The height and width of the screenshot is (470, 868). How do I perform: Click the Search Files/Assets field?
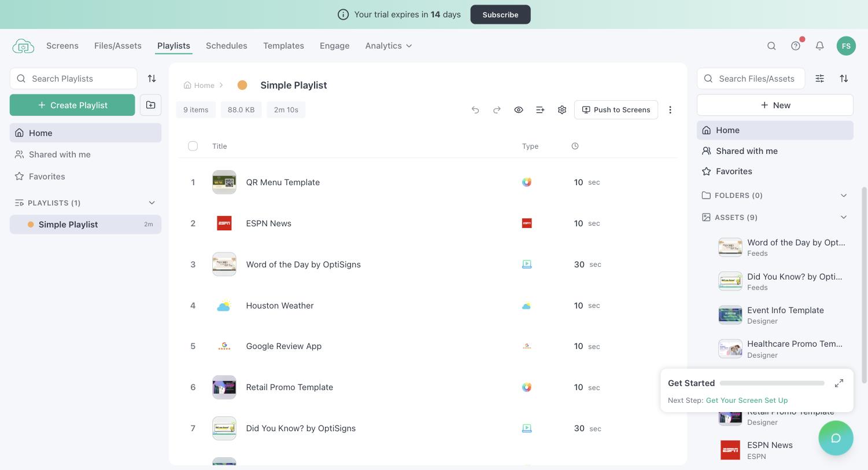point(751,79)
